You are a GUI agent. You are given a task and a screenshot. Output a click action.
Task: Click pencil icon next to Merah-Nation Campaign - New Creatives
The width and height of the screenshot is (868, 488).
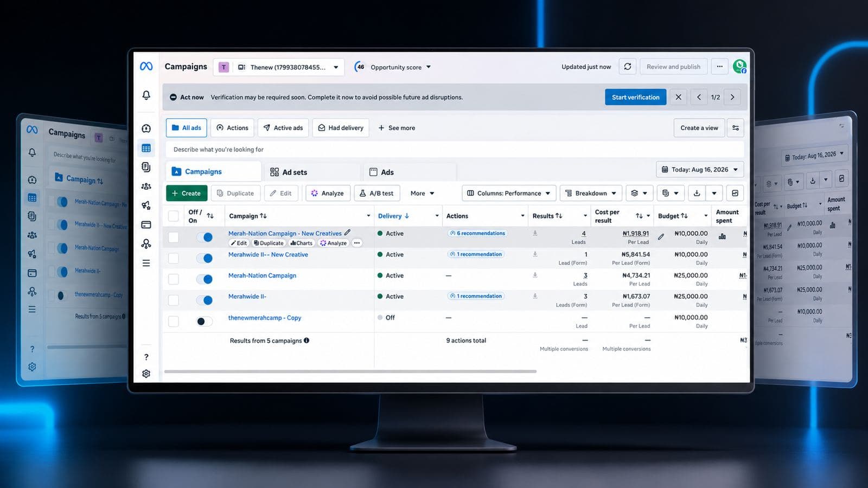point(347,233)
